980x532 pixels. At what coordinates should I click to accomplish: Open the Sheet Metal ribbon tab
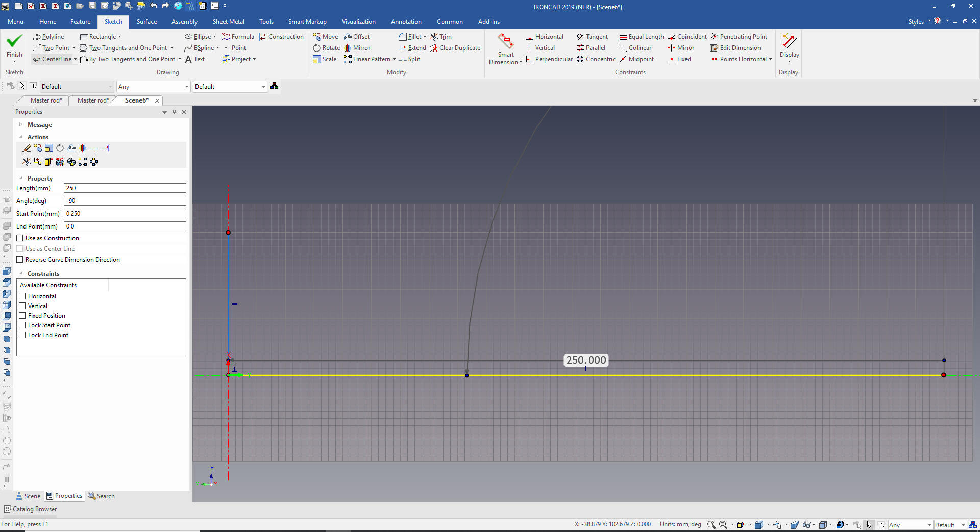coord(228,22)
